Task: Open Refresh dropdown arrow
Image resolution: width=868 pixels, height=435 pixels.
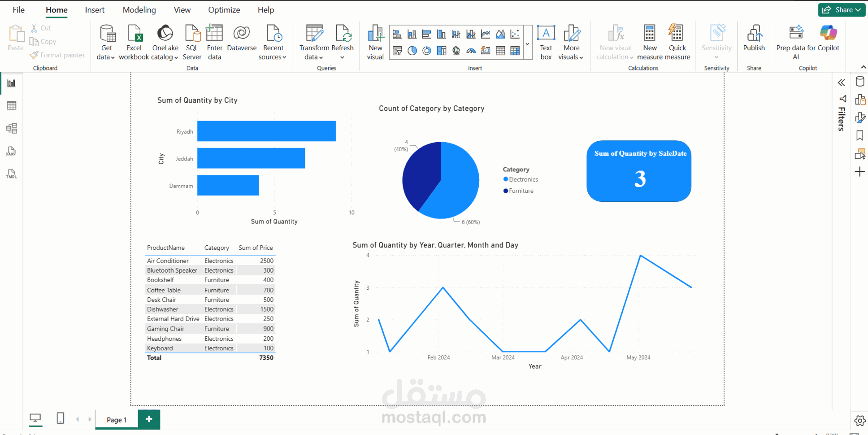Action: (x=342, y=57)
